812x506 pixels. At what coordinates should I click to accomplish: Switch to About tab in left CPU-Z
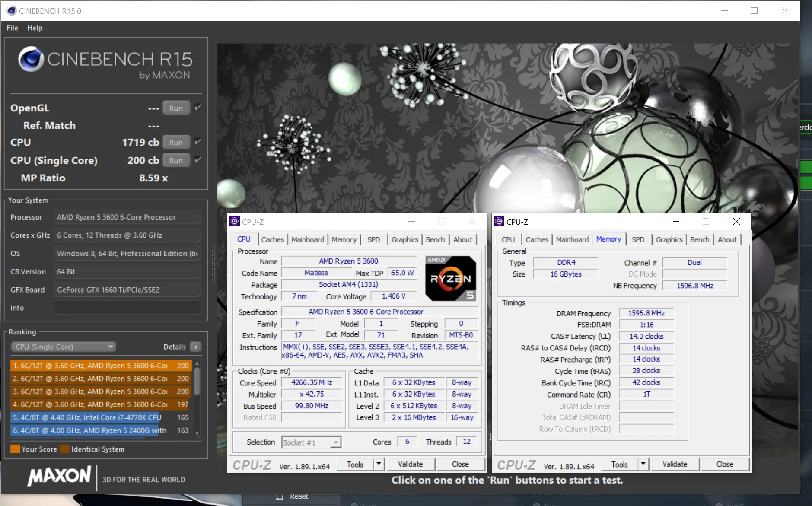pos(463,239)
